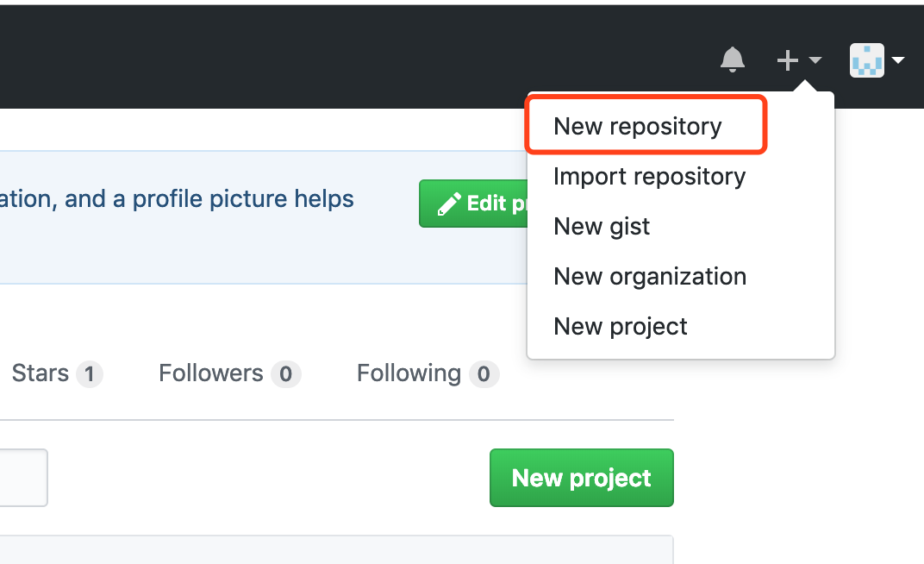Click the Stars count badge showing 1

click(90, 374)
